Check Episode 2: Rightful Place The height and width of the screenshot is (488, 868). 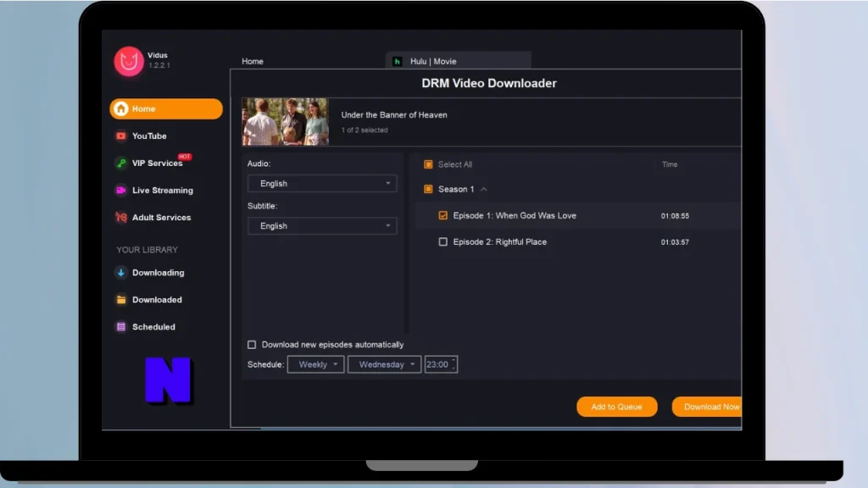point(442,241)
